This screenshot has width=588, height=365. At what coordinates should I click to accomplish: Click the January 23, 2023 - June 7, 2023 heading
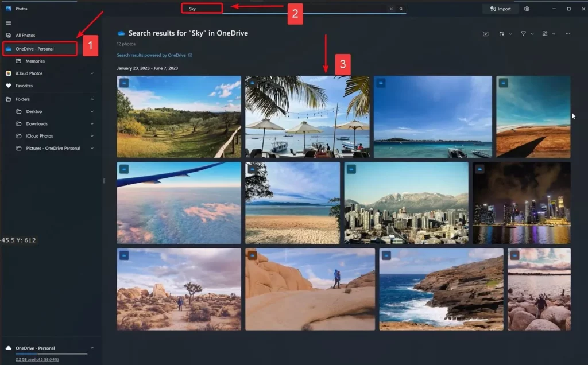point(148,68)
